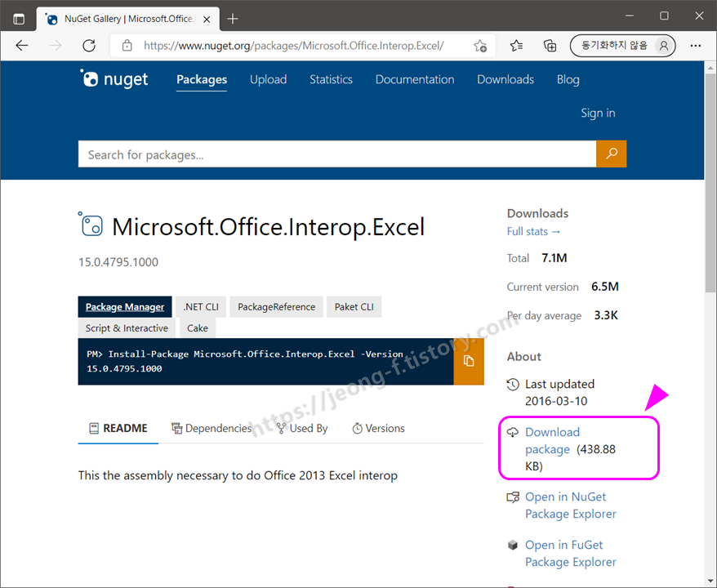Click the orange search magnifier button
717x588 pixels.
pos(612,154)
